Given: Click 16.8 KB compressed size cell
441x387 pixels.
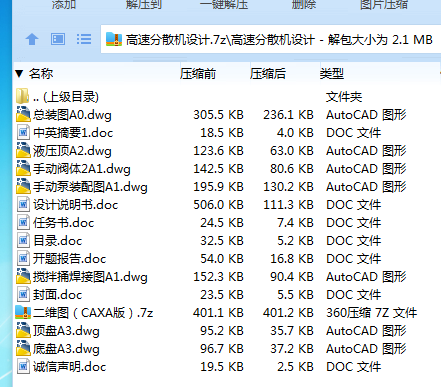Looking at the screenshot, I should pyautogui.click(x=292, y=259).
